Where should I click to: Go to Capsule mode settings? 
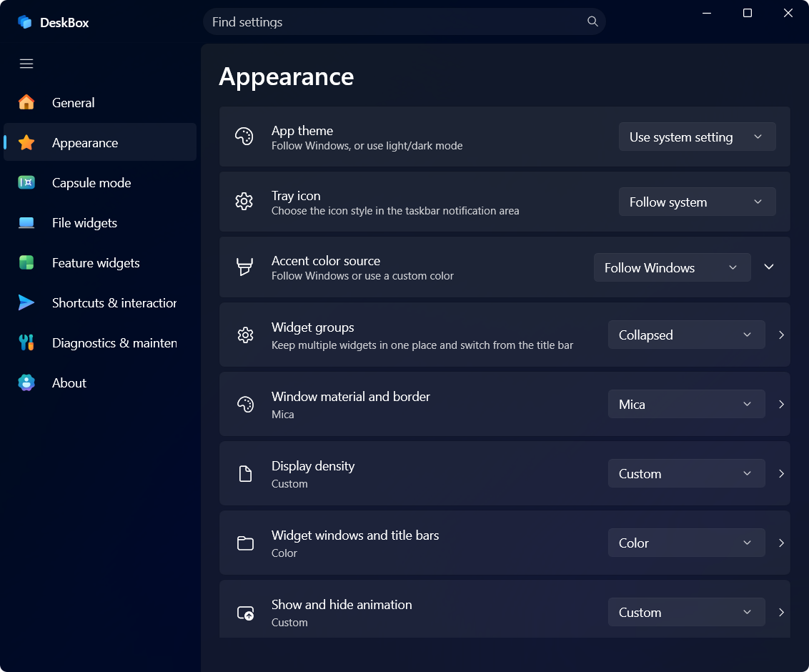click(100, 182)
